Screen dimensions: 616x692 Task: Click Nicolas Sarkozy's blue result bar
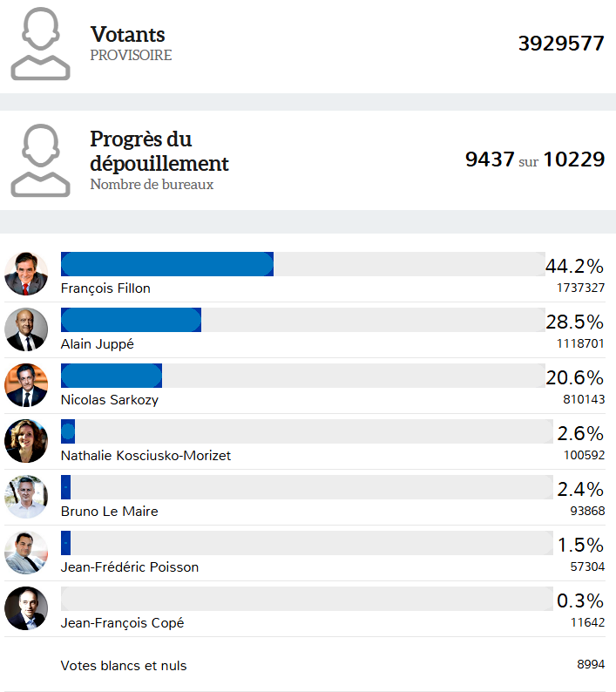coord(111,376)
